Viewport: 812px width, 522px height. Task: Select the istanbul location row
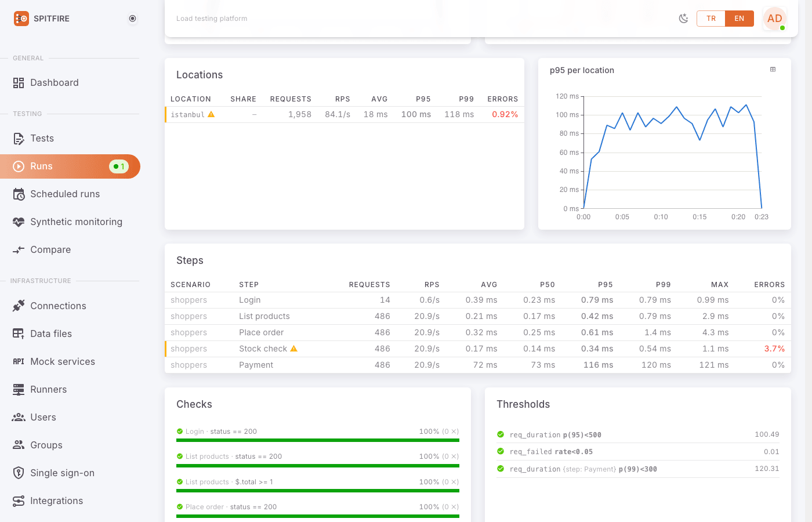click(x=345, y=115)
